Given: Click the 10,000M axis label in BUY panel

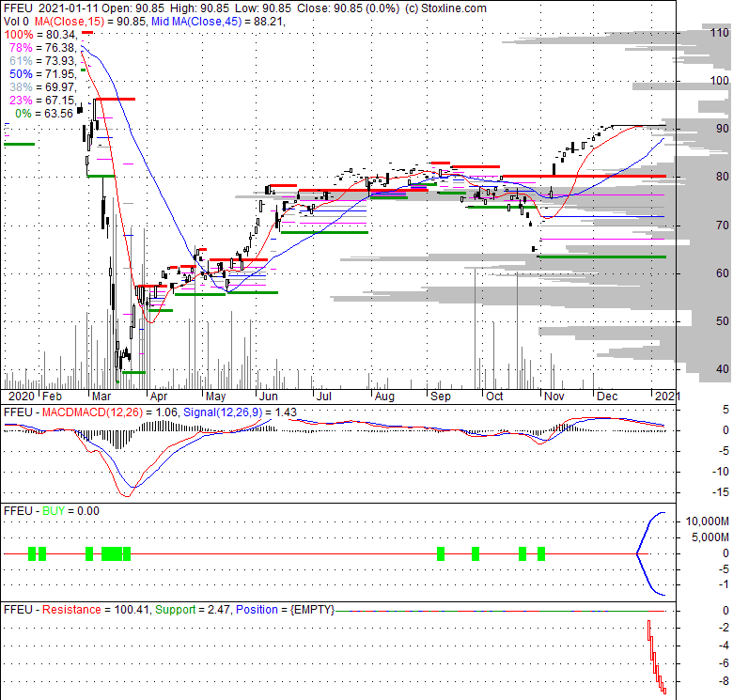Looking at the screenshot, I should pos(708,521).
